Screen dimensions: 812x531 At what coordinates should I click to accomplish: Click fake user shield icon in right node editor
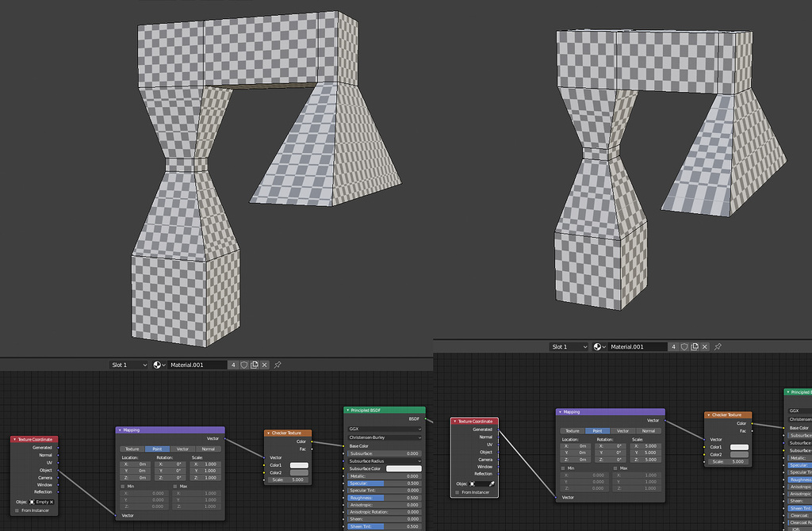[x=684, y=347]
